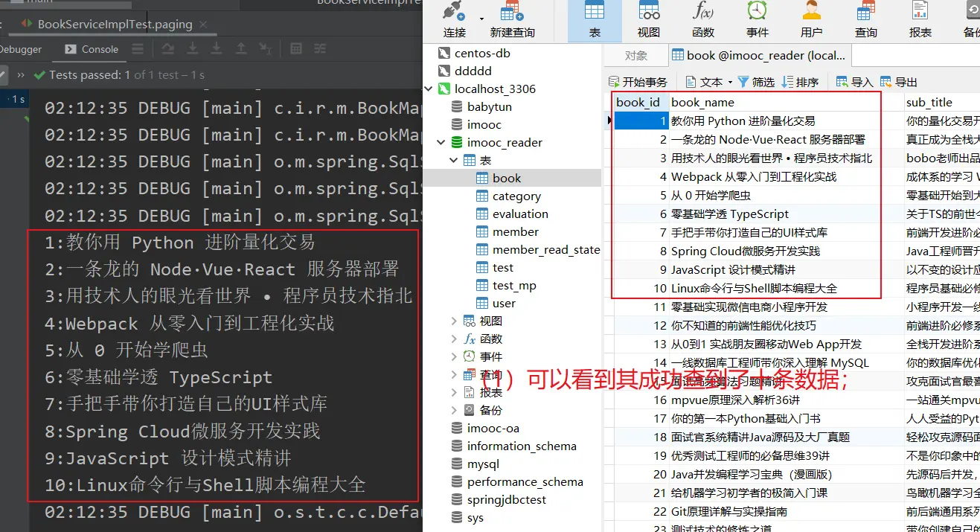Open the 用户 (User) toolbar icon
Image resolution: width=980 pixels, height=532 pixels.
click(812, 19)
